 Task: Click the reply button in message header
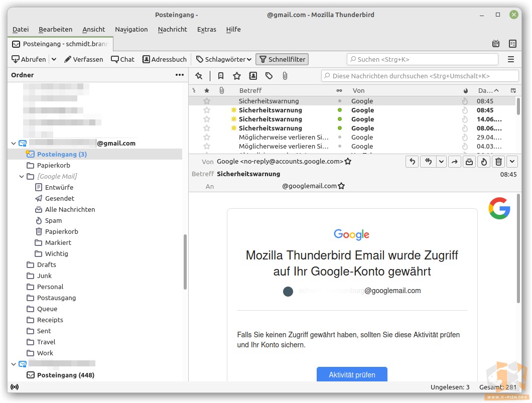[412, 162]
